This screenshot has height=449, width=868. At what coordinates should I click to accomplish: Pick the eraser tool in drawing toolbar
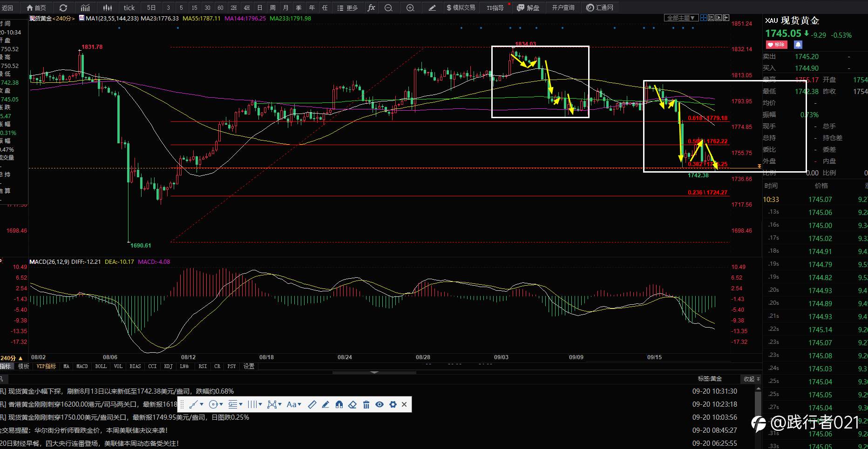pos(353,404)
